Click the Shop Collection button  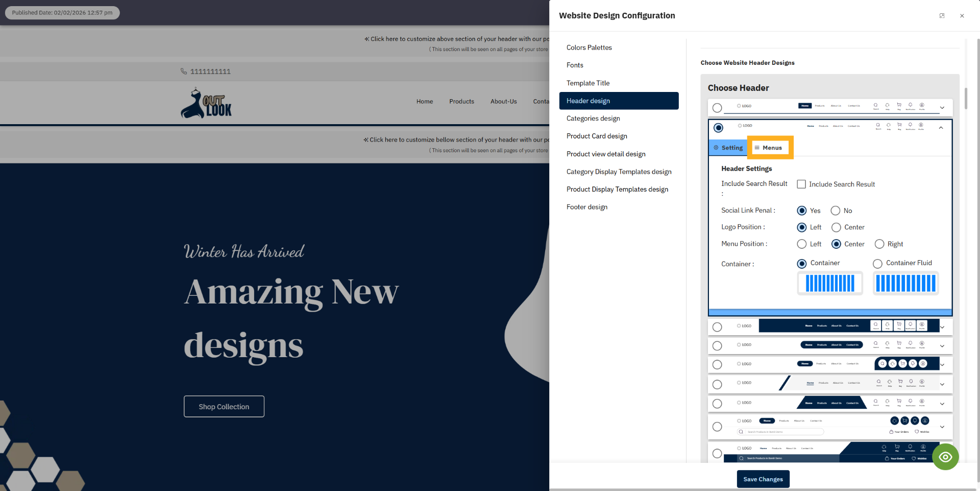(224, 406)
